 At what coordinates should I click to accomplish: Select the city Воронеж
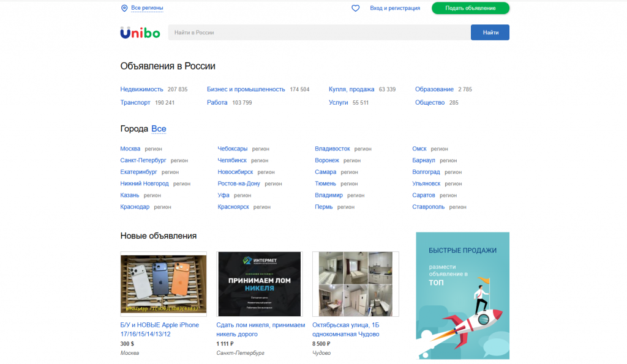click(x=327, y=160)
